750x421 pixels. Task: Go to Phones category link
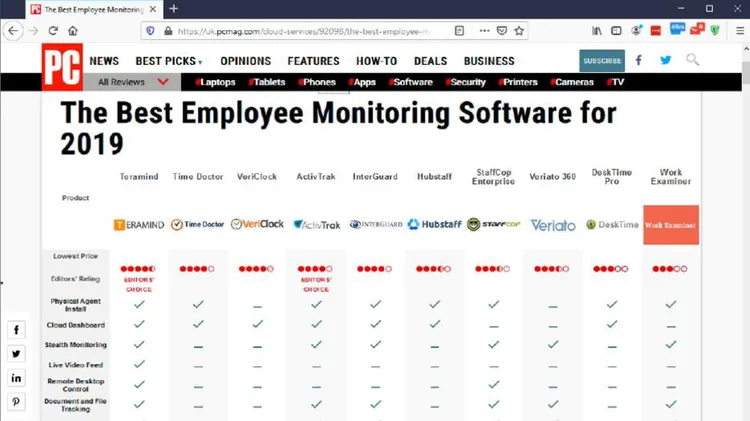[317, 82]
